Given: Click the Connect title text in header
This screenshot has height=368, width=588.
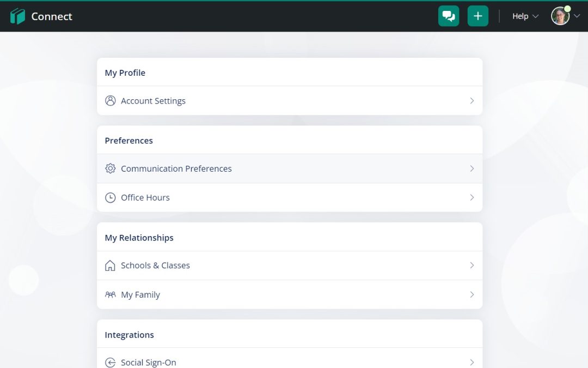Looking at the screenshot, I should click(52, 16).
